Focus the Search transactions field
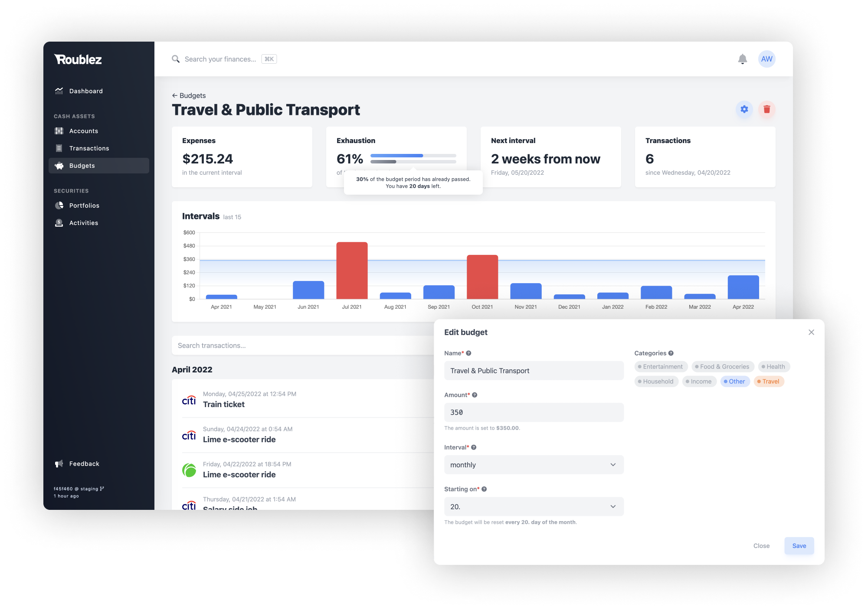This screenshot has width=868, height=610. pos(304,346)
